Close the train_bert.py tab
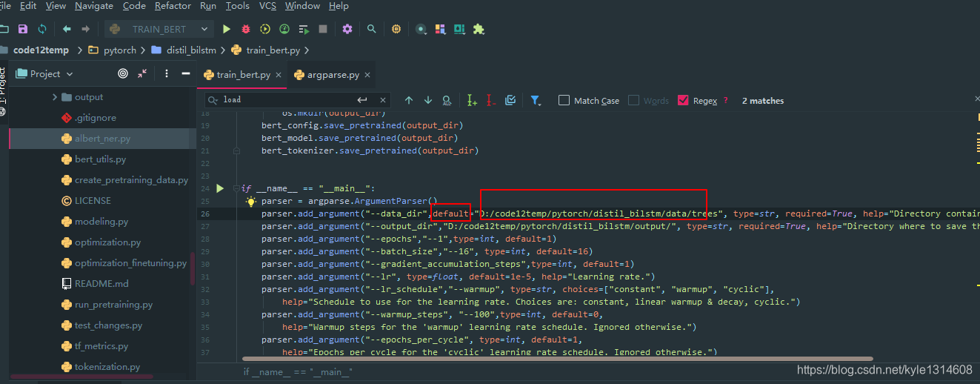The height and width of the screenshot is (384, 980). [x=279, y=76]
